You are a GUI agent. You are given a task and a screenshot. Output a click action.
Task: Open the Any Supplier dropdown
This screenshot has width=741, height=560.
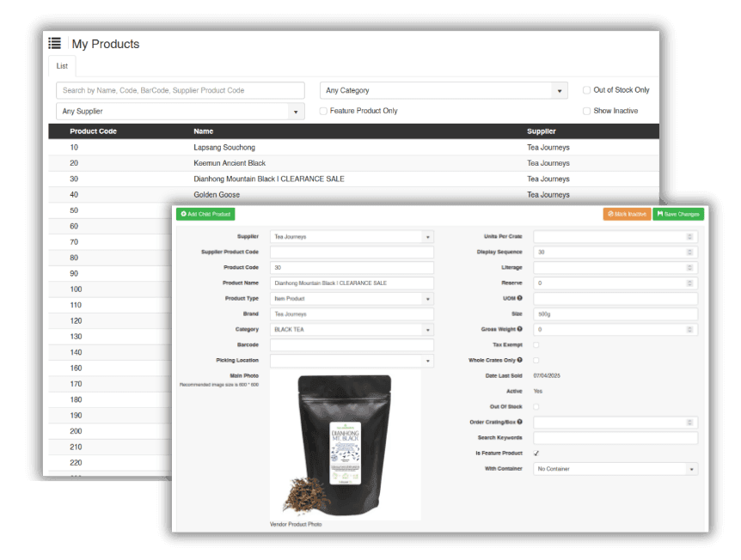pos(180,112)
